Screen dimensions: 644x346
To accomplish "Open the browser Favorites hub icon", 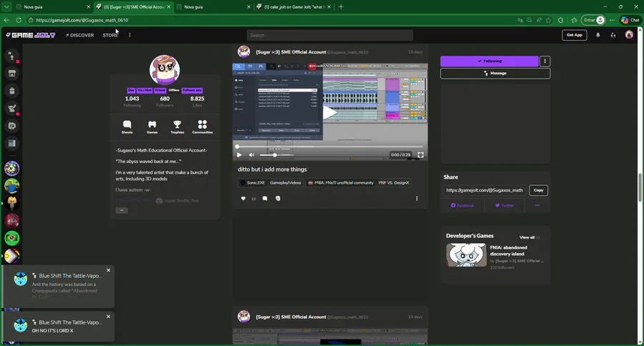I will click(574, 20).
